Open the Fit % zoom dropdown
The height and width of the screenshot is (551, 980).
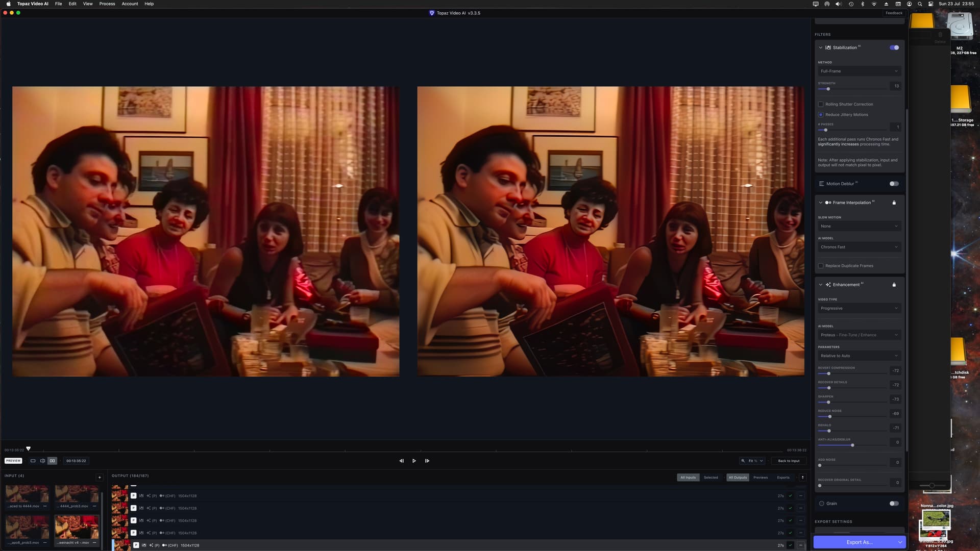pyautogui.click(x=752, y=461)
